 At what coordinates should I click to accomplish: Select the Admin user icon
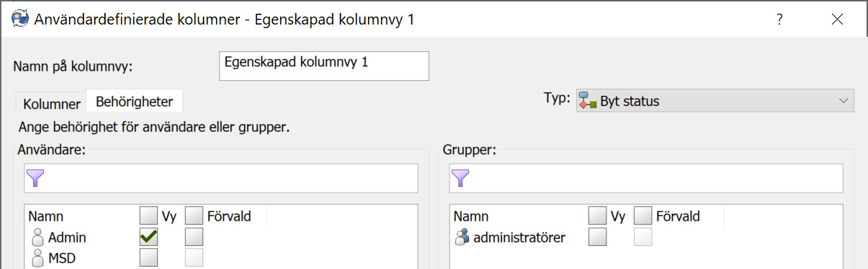[x=38, y=237]
